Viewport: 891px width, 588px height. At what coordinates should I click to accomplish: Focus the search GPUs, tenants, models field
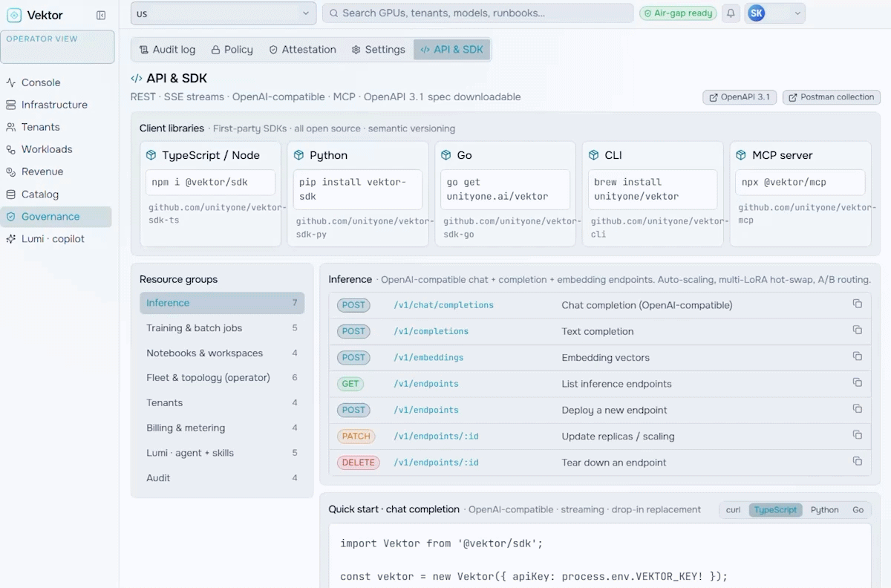point(477,13)
